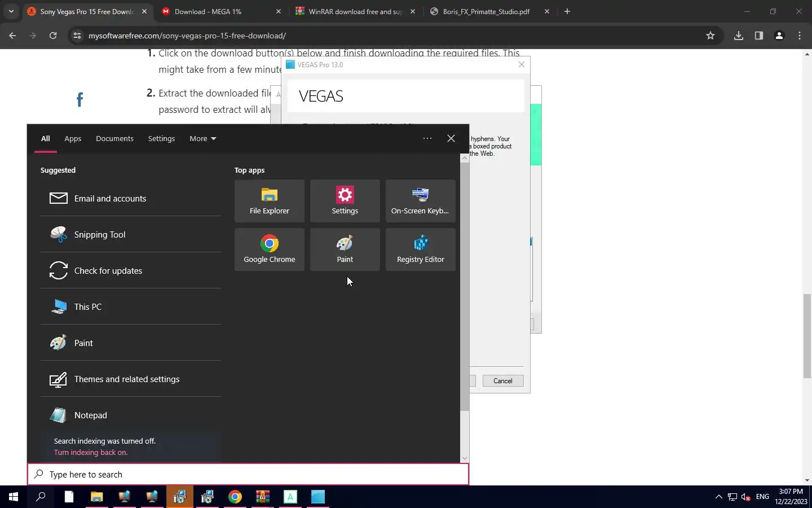
Task: Open Registry Editor from Top apps
Action: pos(421,249)
